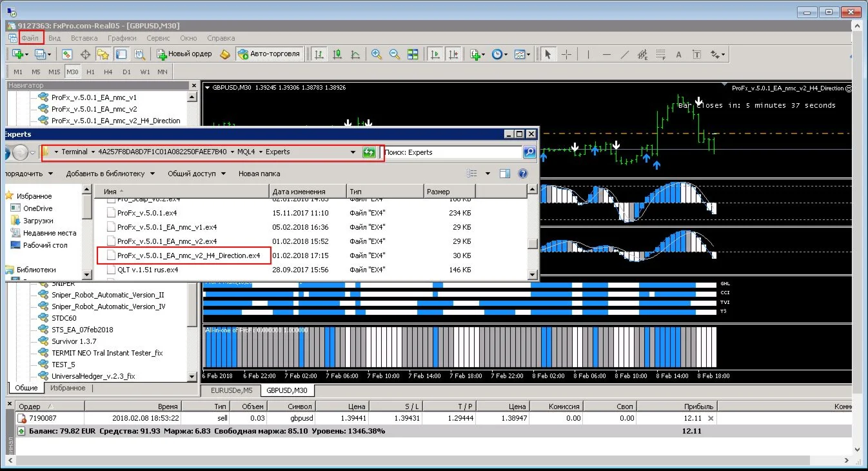Viewport: 868px width, 471px height.
Task: Click the trendline drawing tool
Action: click(x=624, y=54)
